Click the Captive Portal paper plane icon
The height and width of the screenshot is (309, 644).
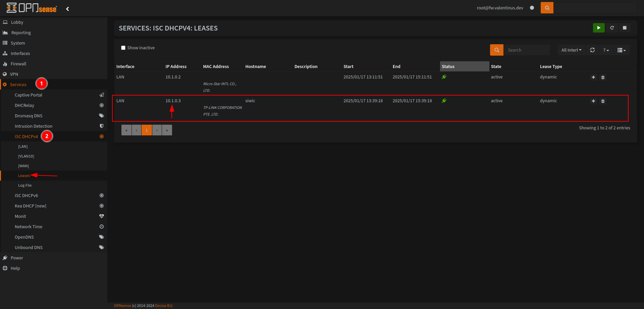tap(102, 95)
